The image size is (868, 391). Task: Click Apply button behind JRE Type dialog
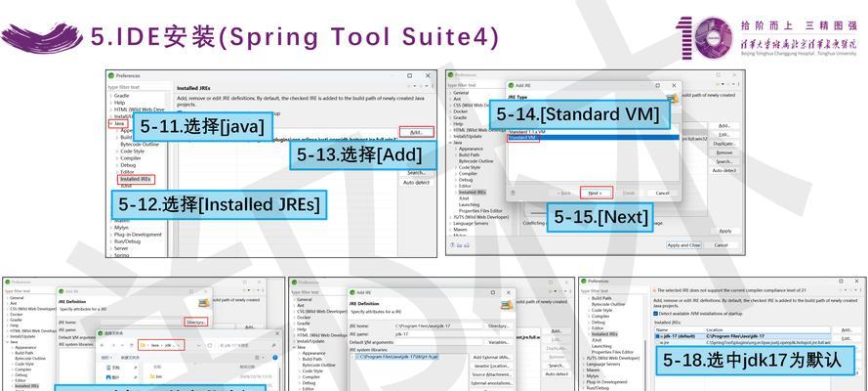tap(725, 231)
